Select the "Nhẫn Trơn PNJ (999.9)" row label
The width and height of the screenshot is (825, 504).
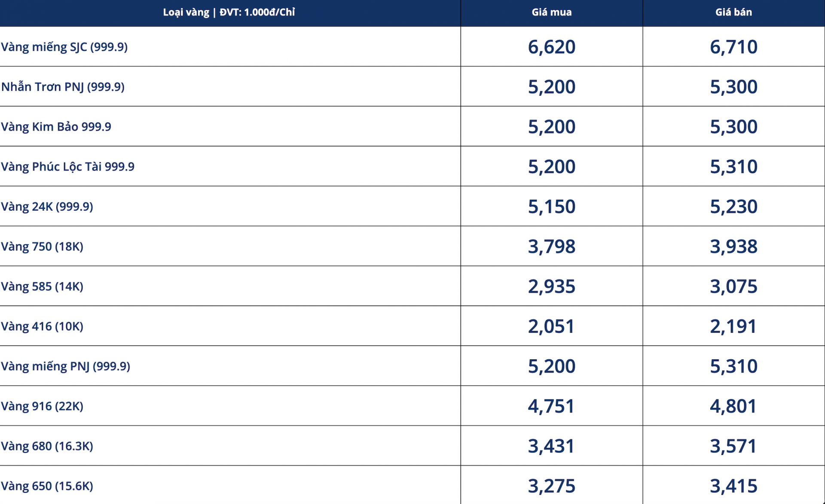[63, 87]
